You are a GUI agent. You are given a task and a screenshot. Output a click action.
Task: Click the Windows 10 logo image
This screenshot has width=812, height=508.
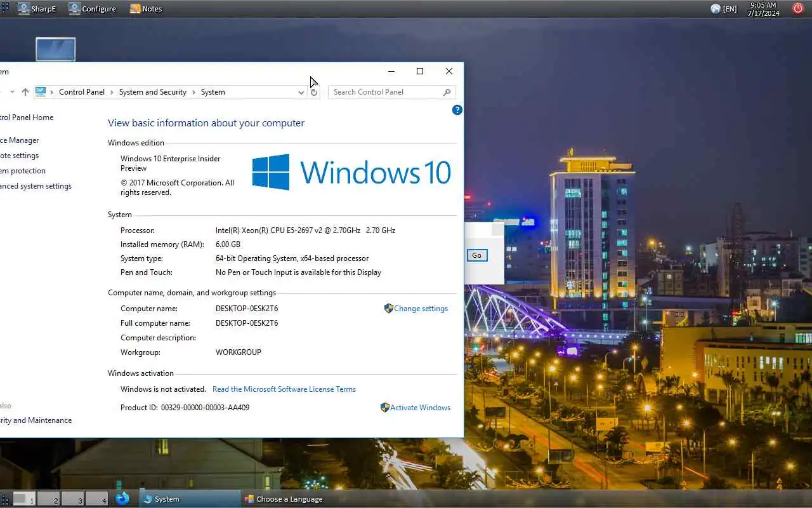(351, 172)
